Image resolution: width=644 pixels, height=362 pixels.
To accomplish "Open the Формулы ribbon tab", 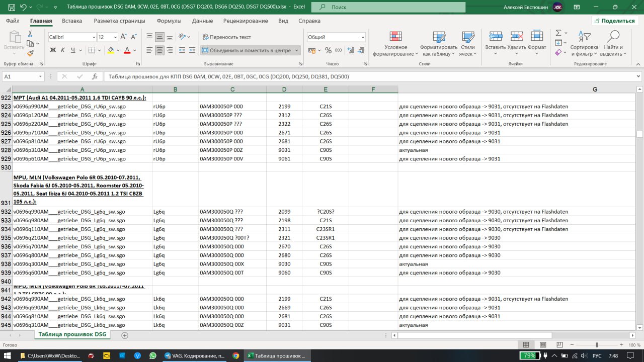I will point(169,21).
